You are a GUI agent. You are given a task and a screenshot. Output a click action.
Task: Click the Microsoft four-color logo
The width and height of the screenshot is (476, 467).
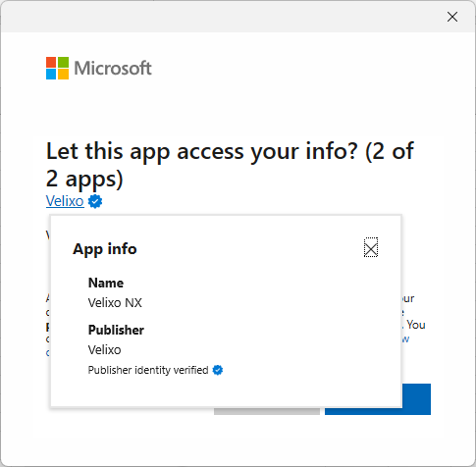[57, 68]
